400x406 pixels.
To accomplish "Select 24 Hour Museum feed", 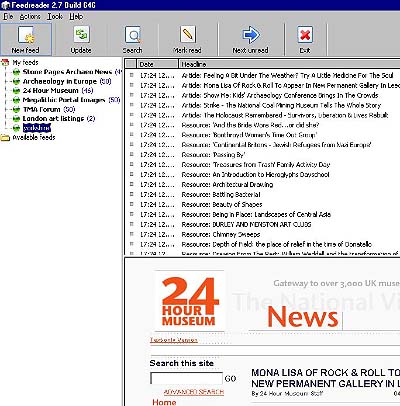I will pyautogui.click(x=50, y=91).
